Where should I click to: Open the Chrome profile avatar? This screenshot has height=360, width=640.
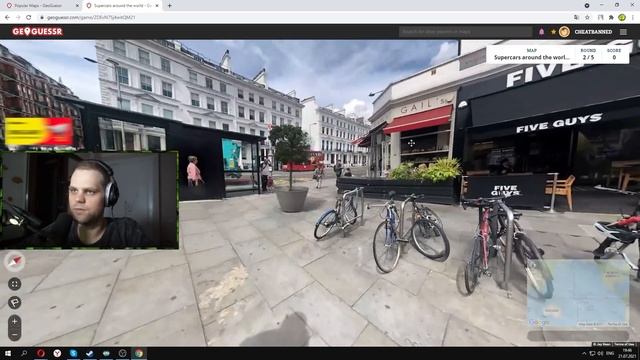point(622,18)
